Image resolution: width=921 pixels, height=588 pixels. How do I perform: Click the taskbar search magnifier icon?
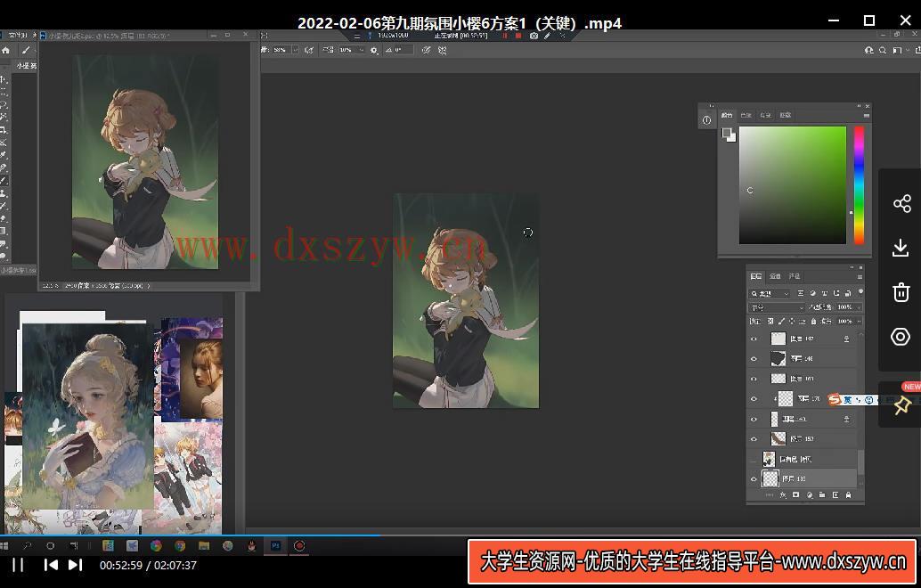(x=27, y=546)
